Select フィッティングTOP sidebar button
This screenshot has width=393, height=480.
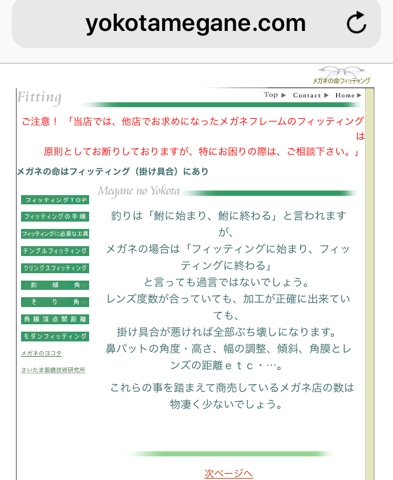point(55,200)
